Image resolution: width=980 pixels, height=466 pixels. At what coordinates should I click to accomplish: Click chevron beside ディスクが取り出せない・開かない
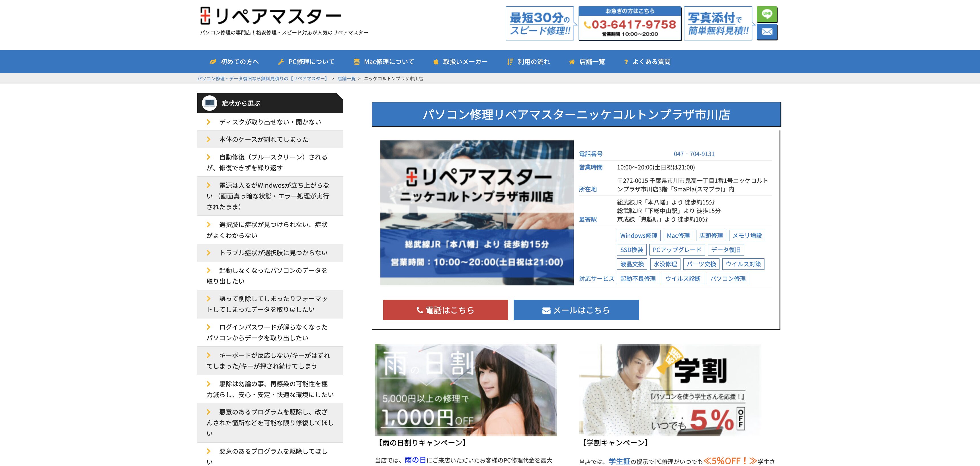pos(208,122)
